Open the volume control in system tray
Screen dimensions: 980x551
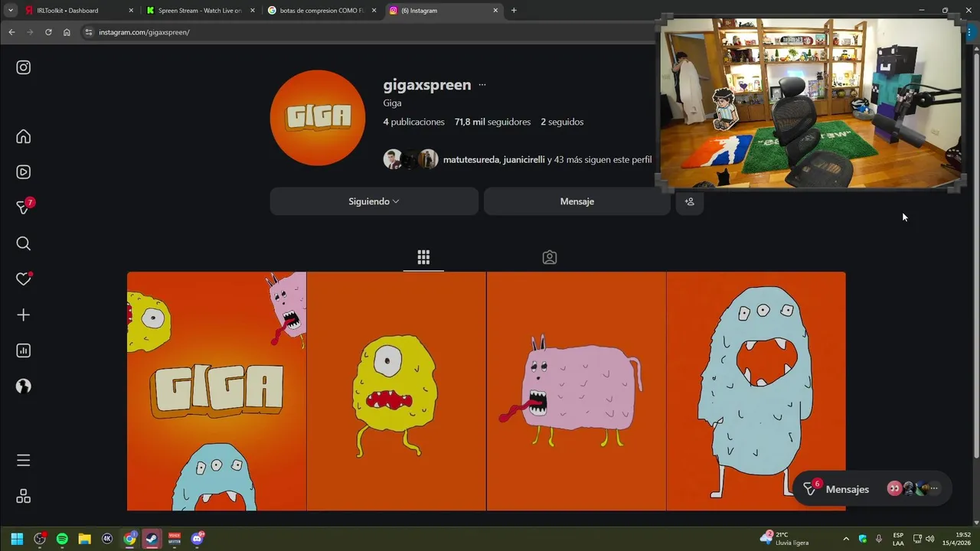point(930,539)
